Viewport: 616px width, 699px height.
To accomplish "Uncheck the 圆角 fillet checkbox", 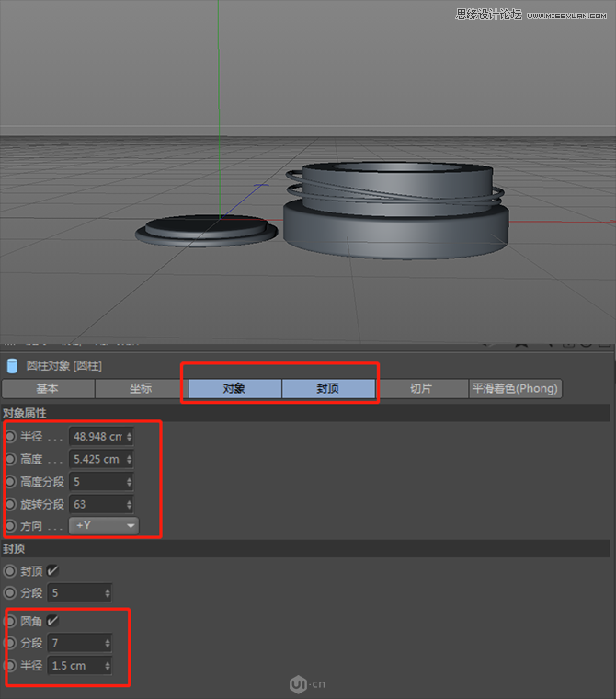I will [x=52, y=621].
